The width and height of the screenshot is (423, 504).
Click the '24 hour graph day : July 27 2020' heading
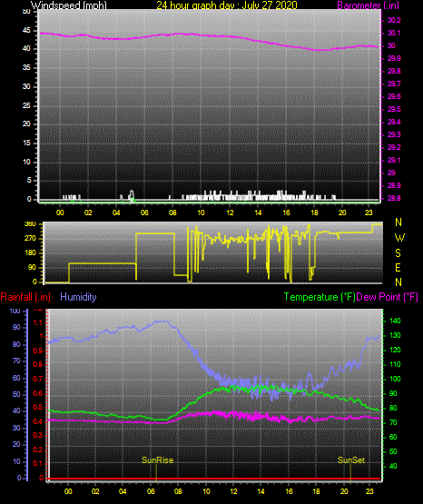pos(227,5)
